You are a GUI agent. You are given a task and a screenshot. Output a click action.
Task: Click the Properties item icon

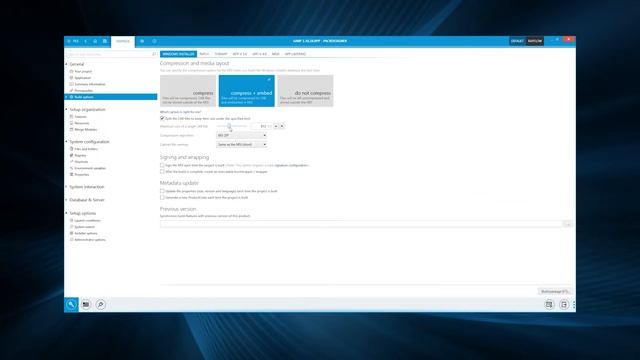71,174
